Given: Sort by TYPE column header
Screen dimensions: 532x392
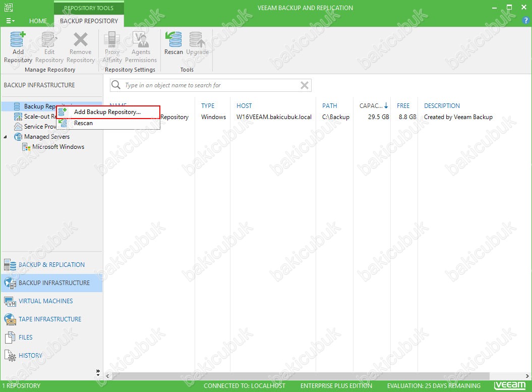Looking at the screenshot, I should click(x=208, y=106).
